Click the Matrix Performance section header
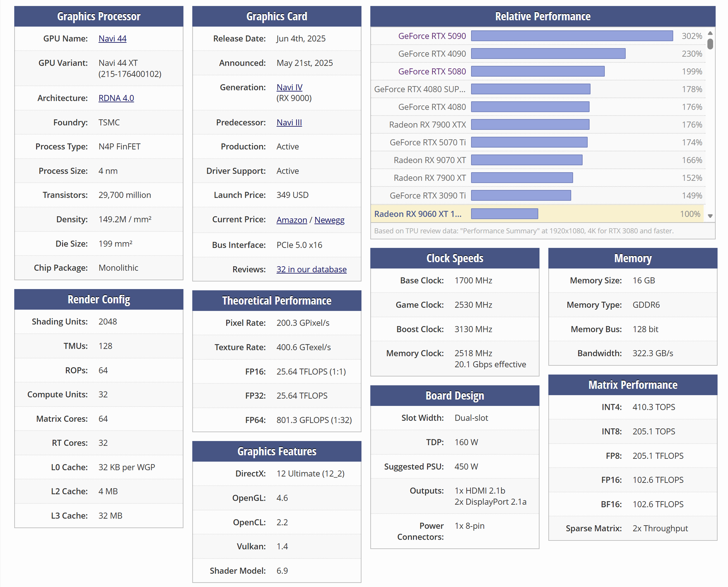The height and width of the screenshot is (587, 728). (x=633, y=385)
